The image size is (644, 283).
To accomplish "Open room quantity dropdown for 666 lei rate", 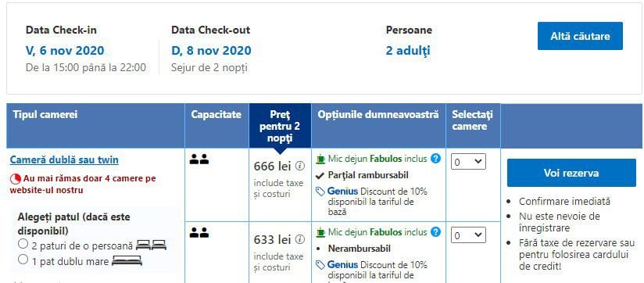I will pos(468,162).
